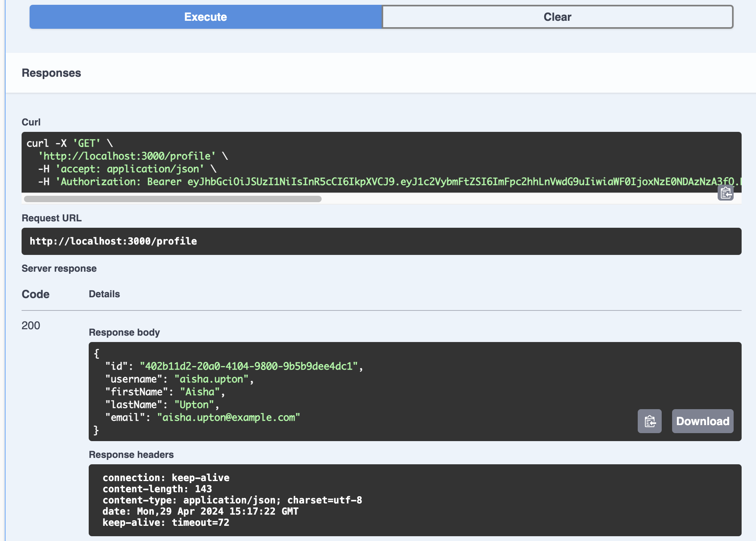Click the email value aisha.upton@example.com
Screen dimensions: 756x541
click(x=229, y=418)
